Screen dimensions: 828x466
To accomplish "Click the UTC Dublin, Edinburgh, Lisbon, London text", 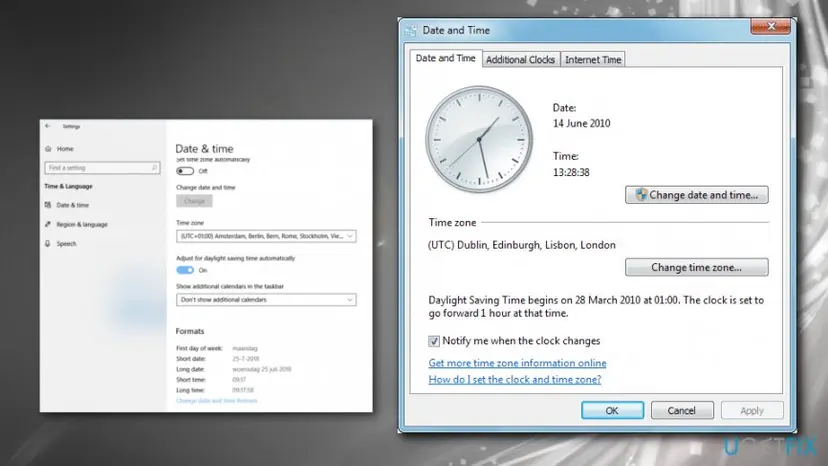I will coord(522,245).
